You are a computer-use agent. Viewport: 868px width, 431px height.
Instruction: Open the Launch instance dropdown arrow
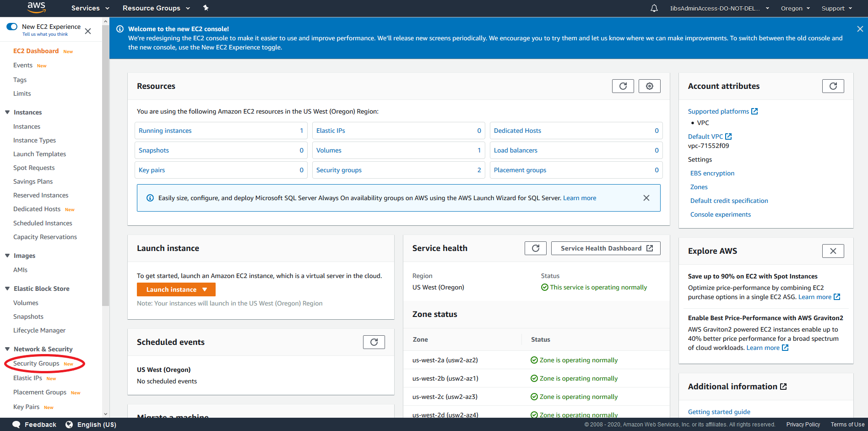click(x=204, y=289)
